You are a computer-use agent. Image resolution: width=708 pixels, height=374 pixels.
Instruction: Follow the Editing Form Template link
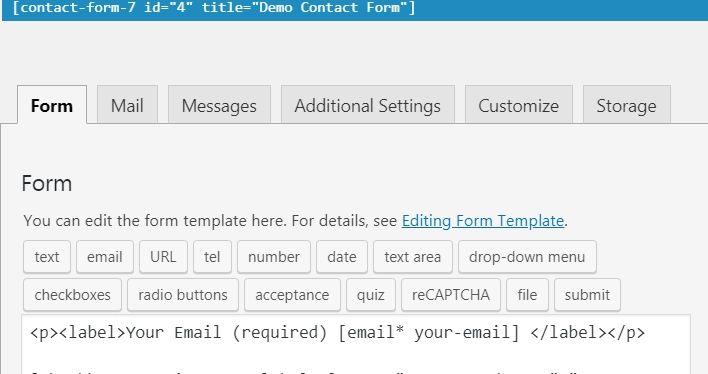483,221
